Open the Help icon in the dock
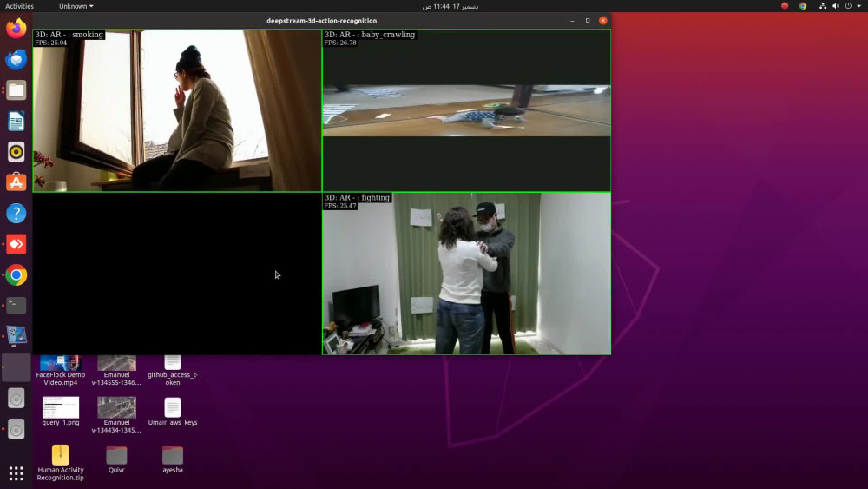 [16, 213]
